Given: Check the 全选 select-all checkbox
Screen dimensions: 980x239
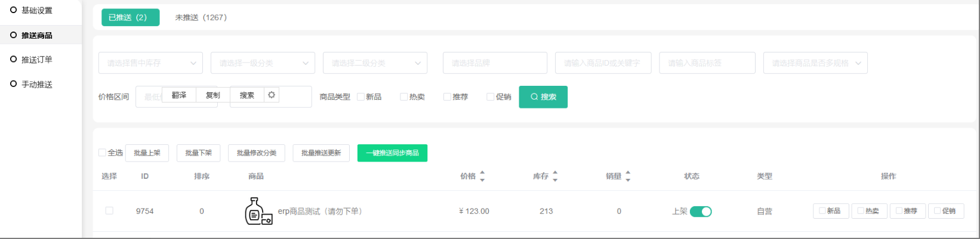Looking at the screenshot, I should click(x=102, y=153).
